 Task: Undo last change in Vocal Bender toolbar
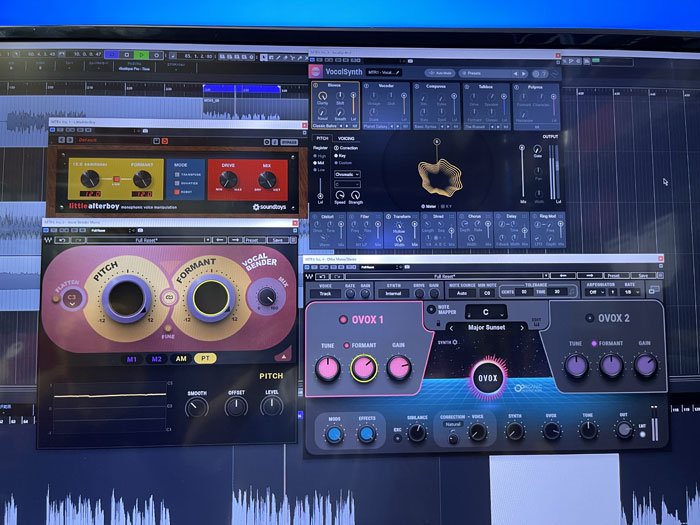point(62,240)
